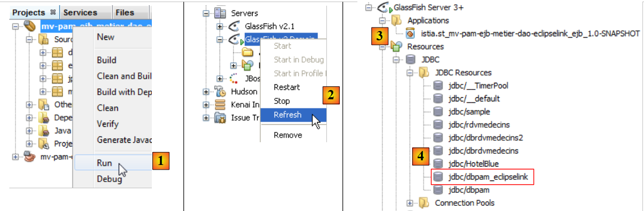
Task: Click the GlassFish v2.1 server icon
Action: [x=233, y=26]
